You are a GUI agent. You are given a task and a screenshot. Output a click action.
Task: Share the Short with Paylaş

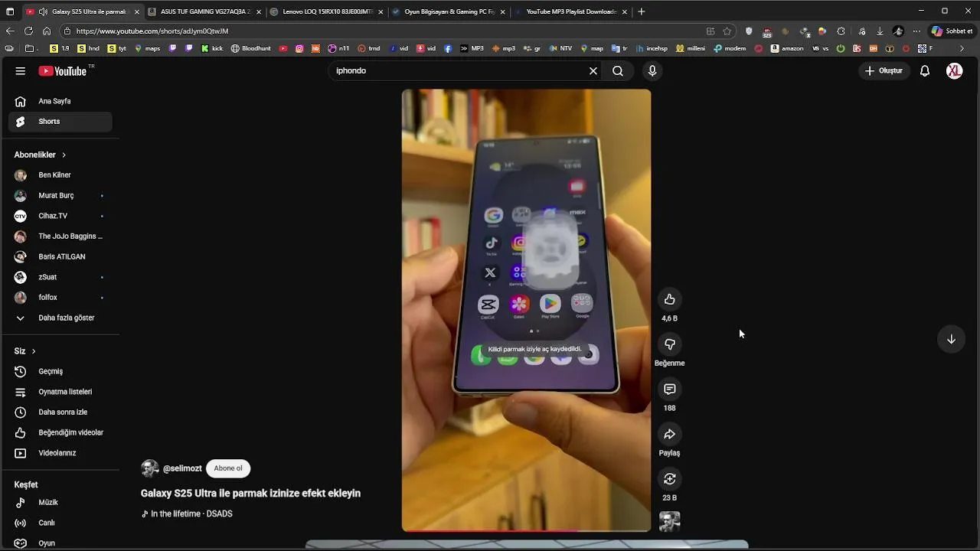click(670, 434)
